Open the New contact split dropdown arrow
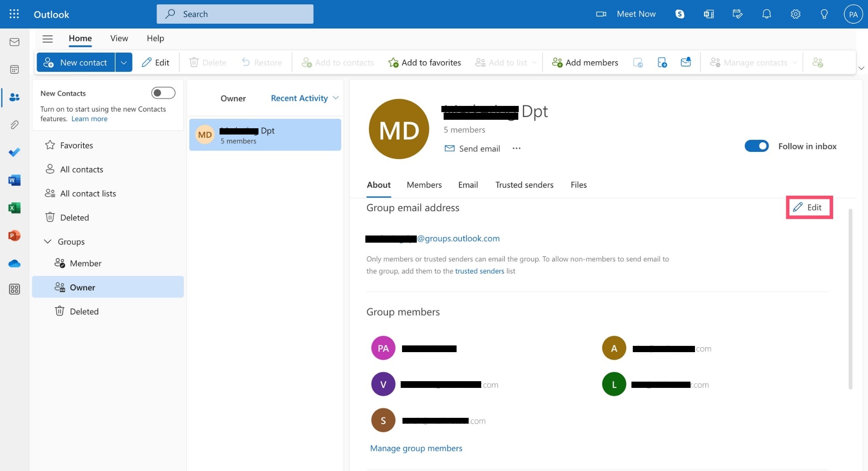Viewport: 868px width, 471px height. coord(124,63)
